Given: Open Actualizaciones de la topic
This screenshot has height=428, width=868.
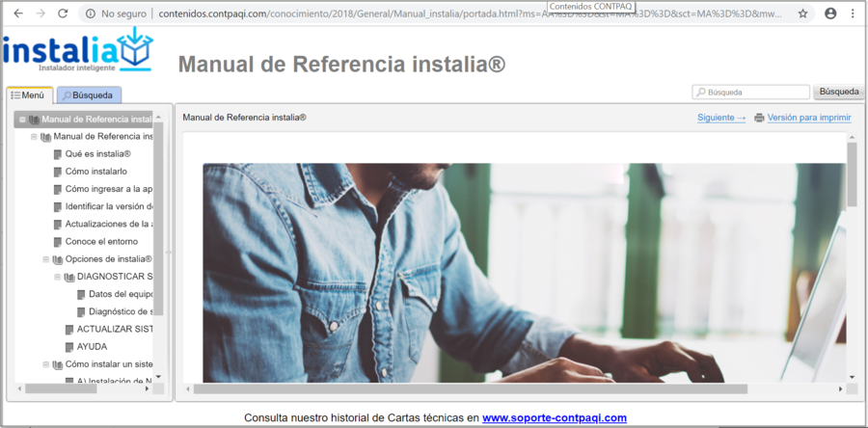Looking at the screenshot, I should click(108, 224).
